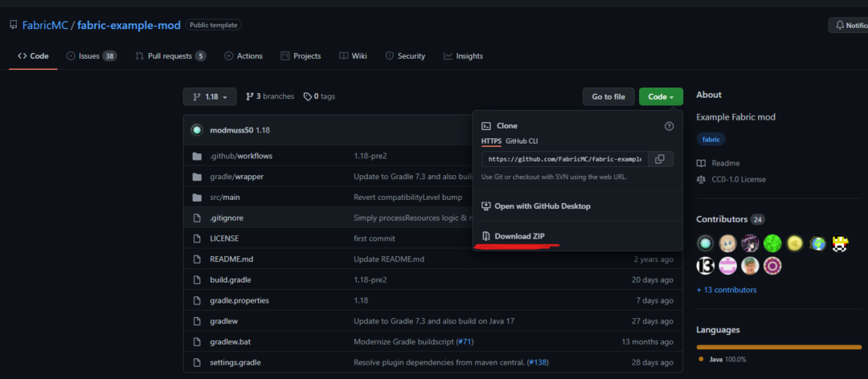The height and width of the screenshot is (379, 868).
Task: Open the modmuss50 author name link
Action: pyautogui.click(x=231, y=131)
